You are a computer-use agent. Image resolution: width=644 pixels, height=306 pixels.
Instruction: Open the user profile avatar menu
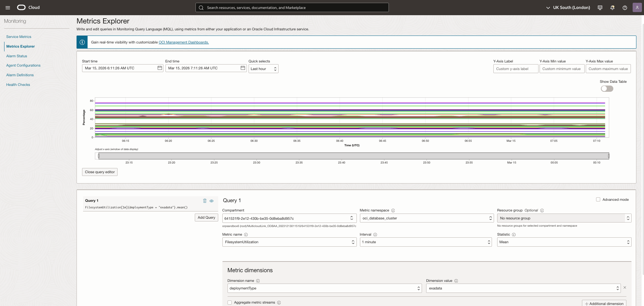coord(637,8)
